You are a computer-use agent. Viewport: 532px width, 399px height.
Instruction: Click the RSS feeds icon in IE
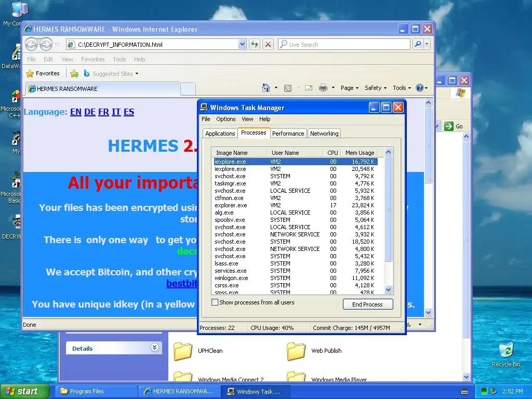(x=288, y=88)
